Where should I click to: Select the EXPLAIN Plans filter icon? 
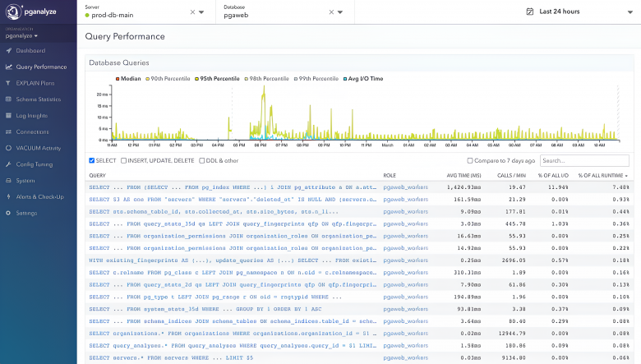[8, 83]
